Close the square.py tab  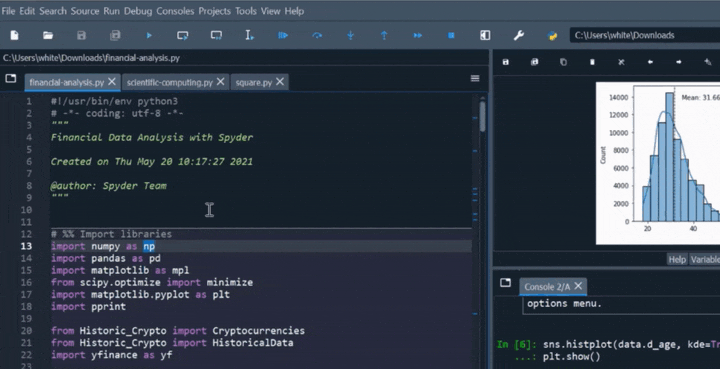point(280,82)
